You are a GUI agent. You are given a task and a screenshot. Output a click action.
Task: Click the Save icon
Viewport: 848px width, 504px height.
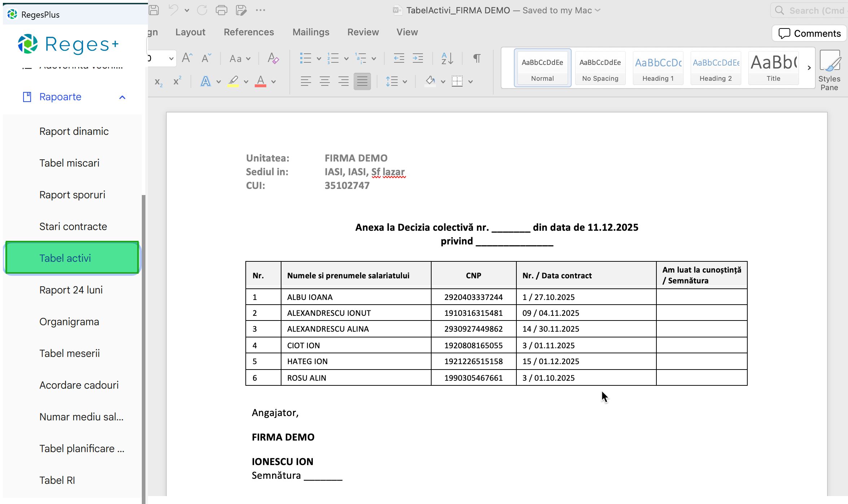pos(153,10)
